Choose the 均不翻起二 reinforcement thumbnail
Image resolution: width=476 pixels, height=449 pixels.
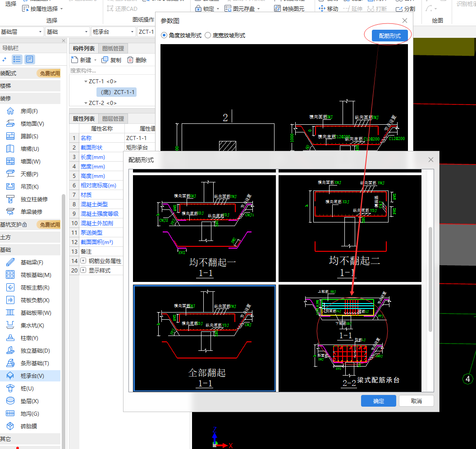pyautogui.click(x=350, y=228)
